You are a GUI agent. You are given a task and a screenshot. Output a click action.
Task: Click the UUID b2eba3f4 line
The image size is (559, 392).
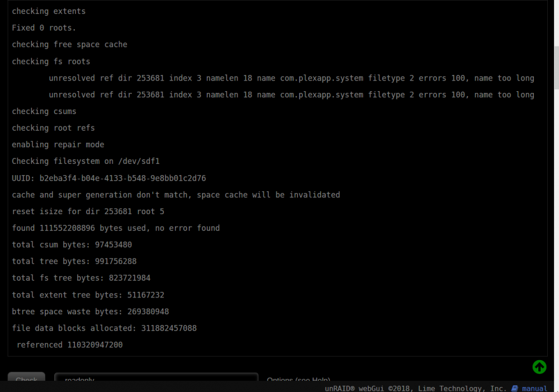[109, 178]
